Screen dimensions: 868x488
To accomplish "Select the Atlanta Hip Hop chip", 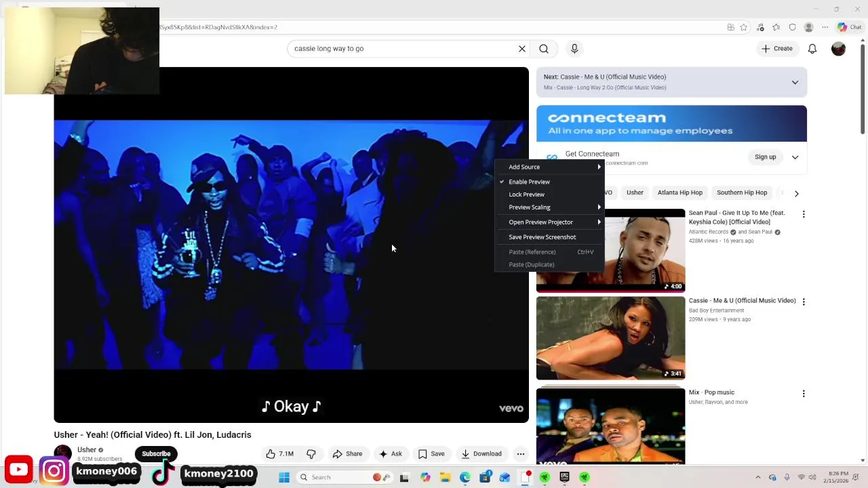I will (680, 192).
